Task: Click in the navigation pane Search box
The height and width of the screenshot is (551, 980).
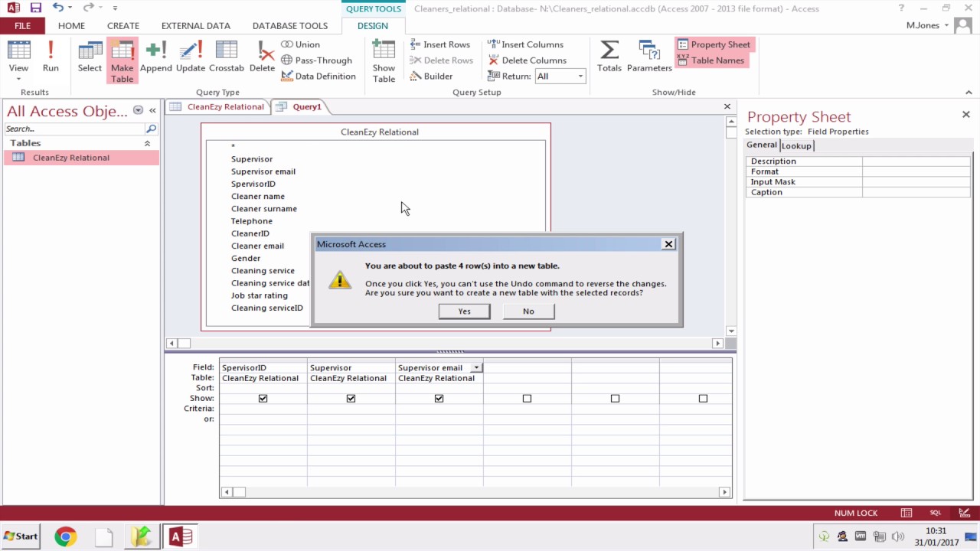Action: pyautogui.click(x=75, y=129)
